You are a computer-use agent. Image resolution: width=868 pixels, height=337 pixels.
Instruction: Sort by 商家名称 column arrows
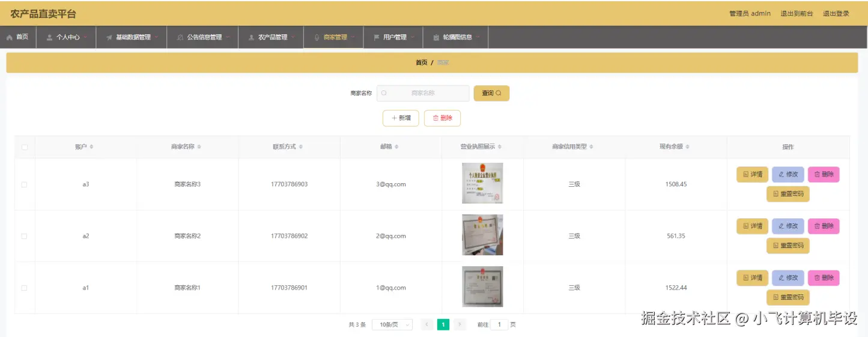click(x=199, y=147)
